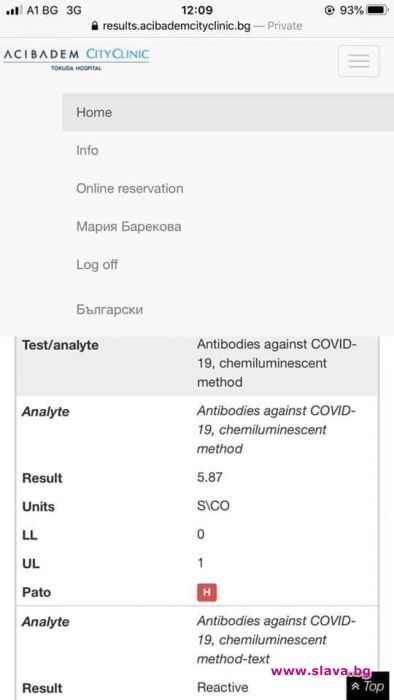Tap the lock icon in address bar
The height and width of the screenshot is (700, 394).
(95, 26)
